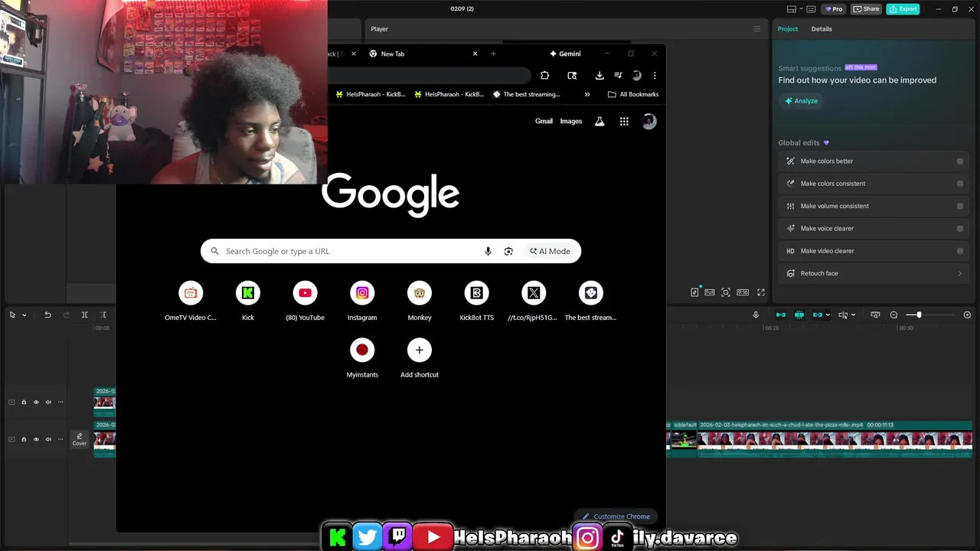Click the Share button in CapCut
Screen dimensions: 980x551
pos(867,9)
